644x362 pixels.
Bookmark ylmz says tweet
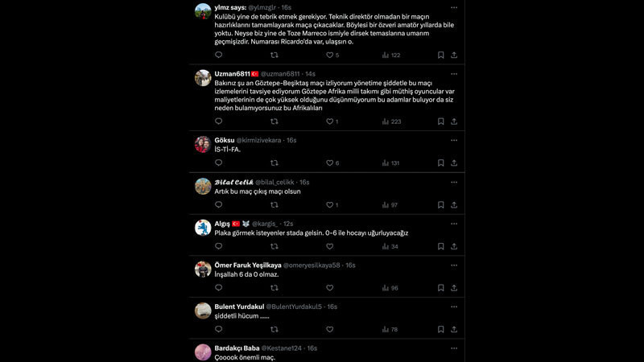click(x=440, y=55)
